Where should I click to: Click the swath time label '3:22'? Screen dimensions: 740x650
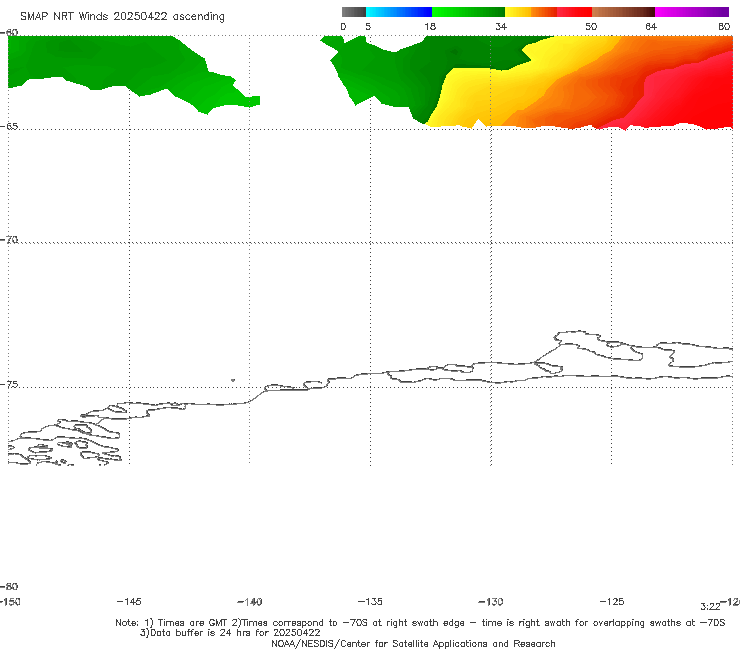point(710,607)
